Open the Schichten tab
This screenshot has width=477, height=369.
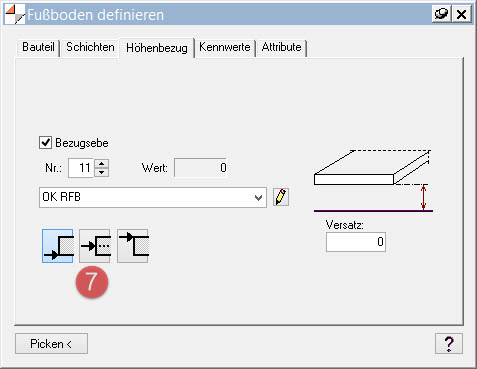[90, 47]
